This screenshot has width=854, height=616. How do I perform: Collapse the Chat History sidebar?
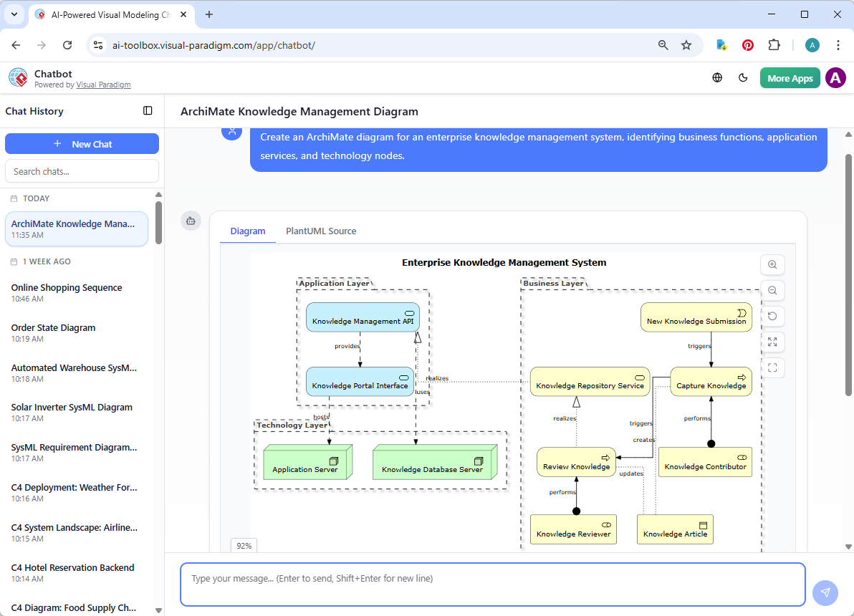point(148,110)
